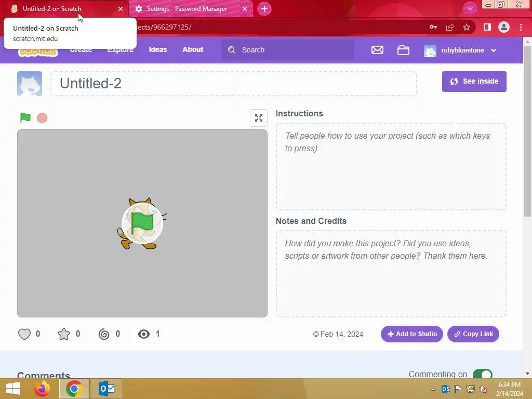Click the Search field in Scratch navbar
Screen dimensions: 532x399
[x=288, y=50]
